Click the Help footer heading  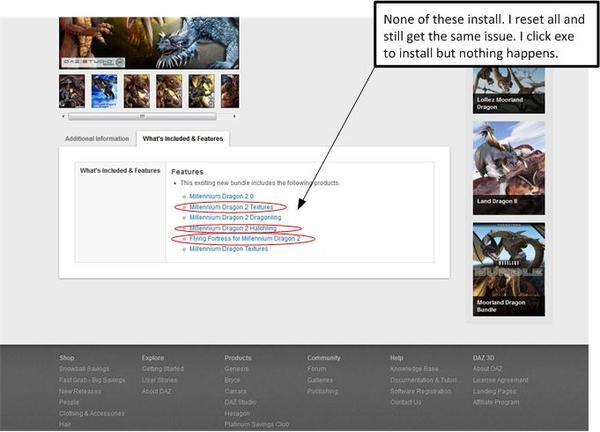[x=396, y=358]
